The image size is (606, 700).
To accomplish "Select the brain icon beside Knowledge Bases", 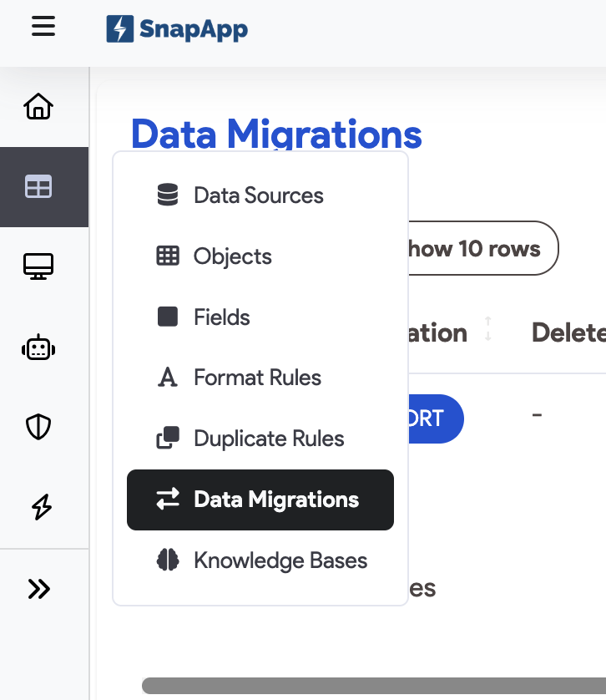I will pos(167,560).
